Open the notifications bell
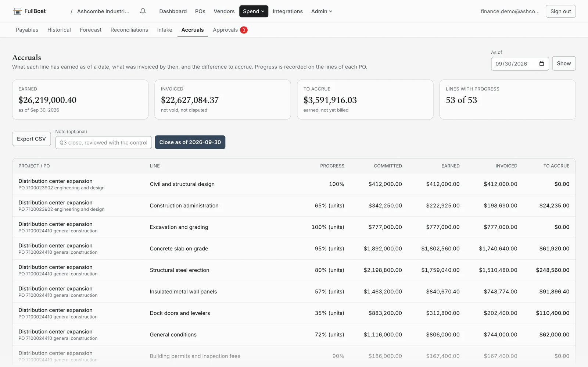Screen dimensions: 588x367 point(143,11)
